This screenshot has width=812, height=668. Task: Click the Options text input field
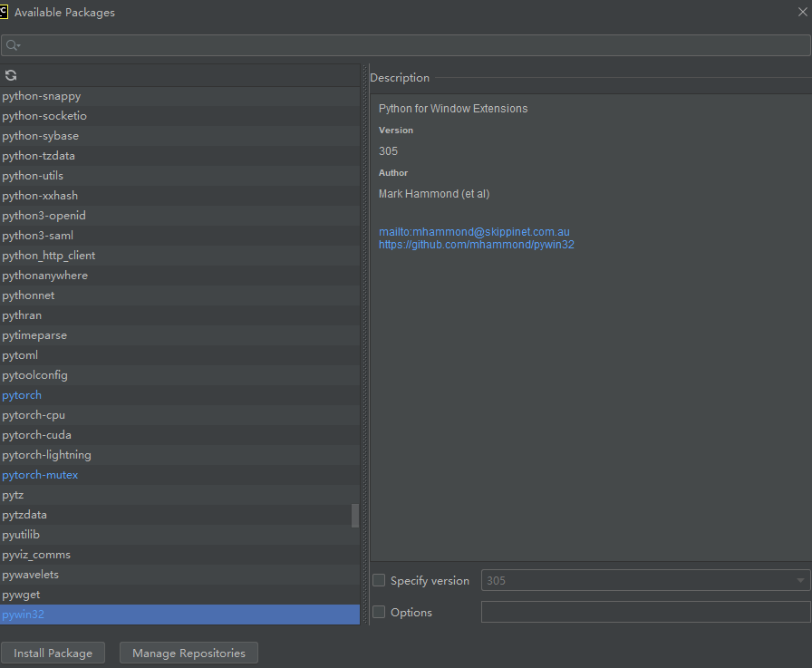[645, 612]
